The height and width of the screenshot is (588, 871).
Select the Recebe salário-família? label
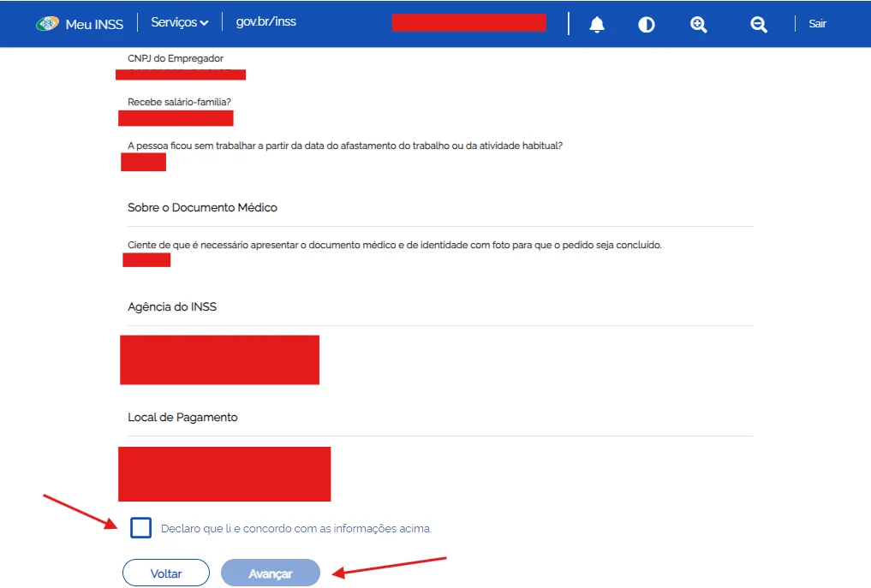click(x=179, y=102)
